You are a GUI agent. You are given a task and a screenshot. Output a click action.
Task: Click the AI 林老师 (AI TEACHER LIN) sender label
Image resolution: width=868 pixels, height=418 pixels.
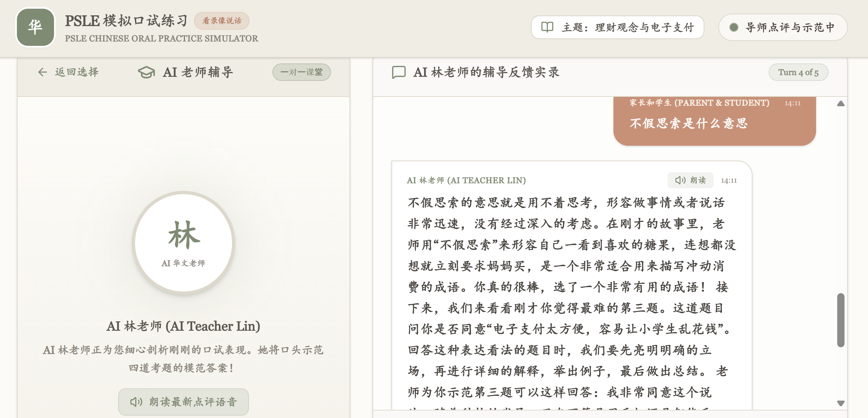pyautogui.click(x=466, y=180)
